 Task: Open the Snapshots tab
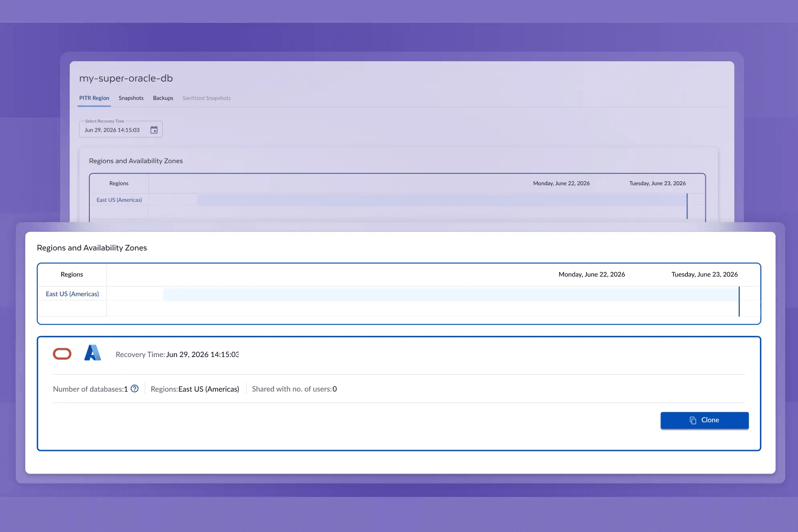click(x=131, y=98)
